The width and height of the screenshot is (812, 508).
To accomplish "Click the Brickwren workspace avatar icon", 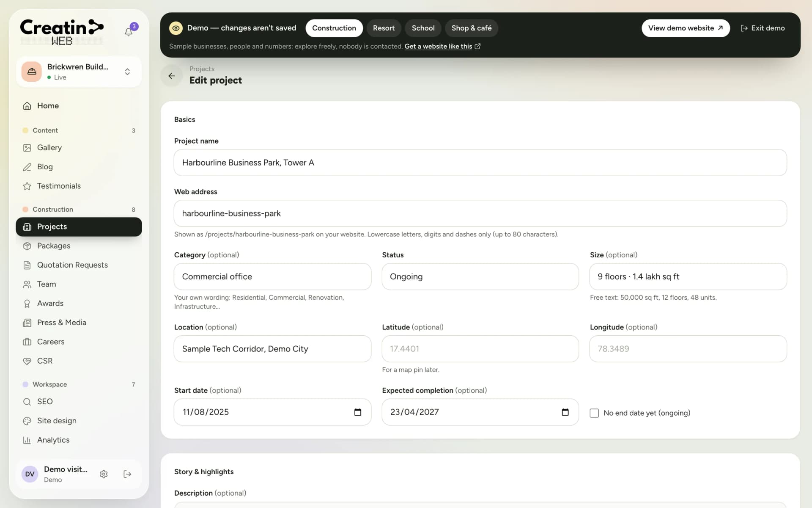I will (x=32, y=72).
